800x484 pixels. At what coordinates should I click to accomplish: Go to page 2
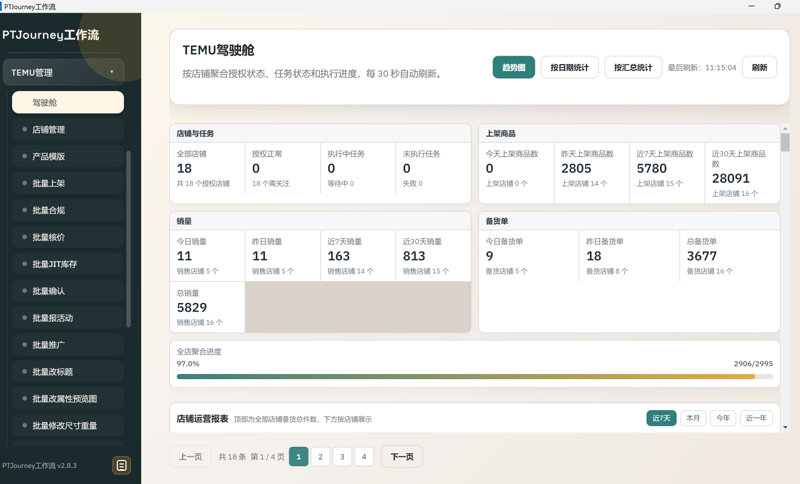320,456
